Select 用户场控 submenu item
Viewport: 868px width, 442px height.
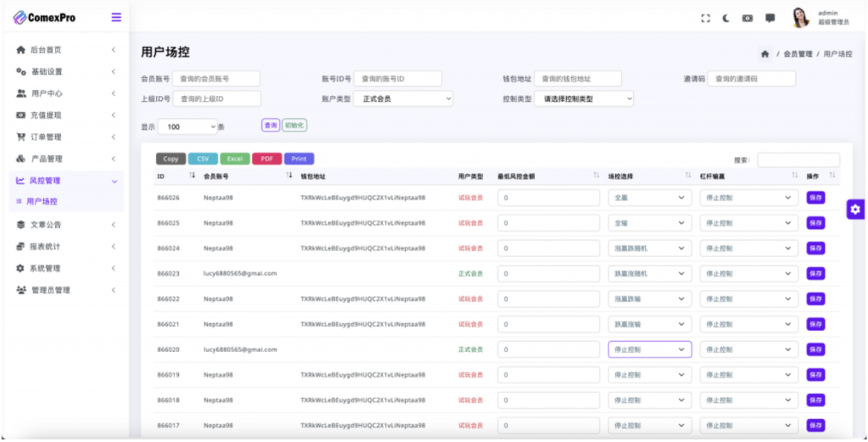click(42, 202)
